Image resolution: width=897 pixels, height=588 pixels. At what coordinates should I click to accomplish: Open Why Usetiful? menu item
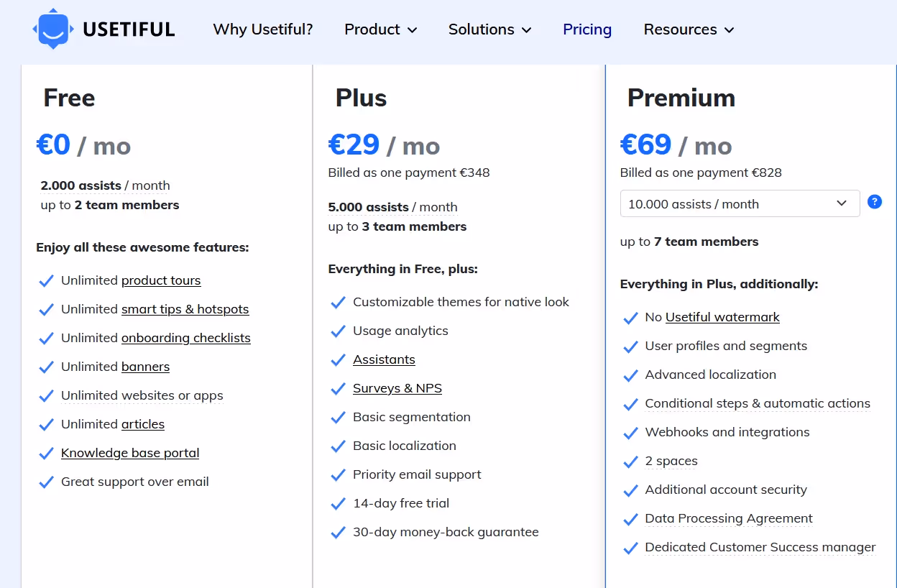263,29
